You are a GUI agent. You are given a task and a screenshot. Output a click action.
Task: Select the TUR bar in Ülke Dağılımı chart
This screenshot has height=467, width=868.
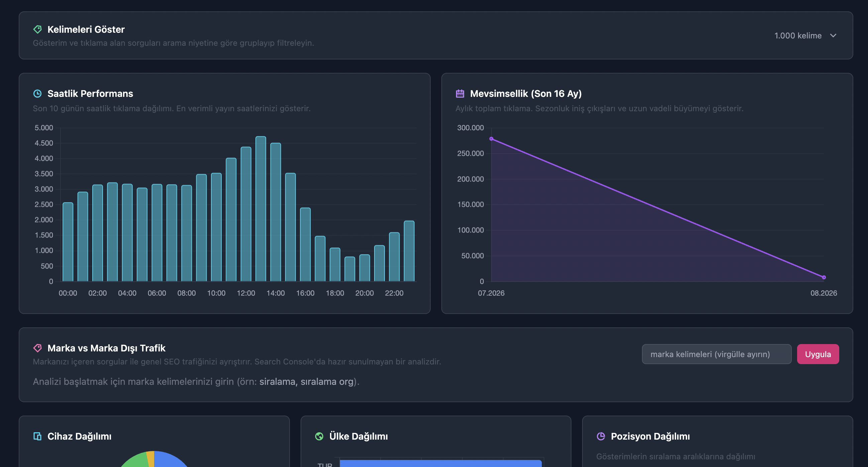pos(440,463)
